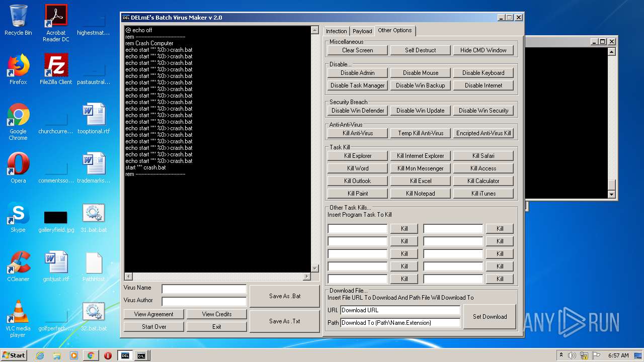Switch to the Infection tab
The height and width of the screenshot is (362, 644).
[x=336, y=31]
